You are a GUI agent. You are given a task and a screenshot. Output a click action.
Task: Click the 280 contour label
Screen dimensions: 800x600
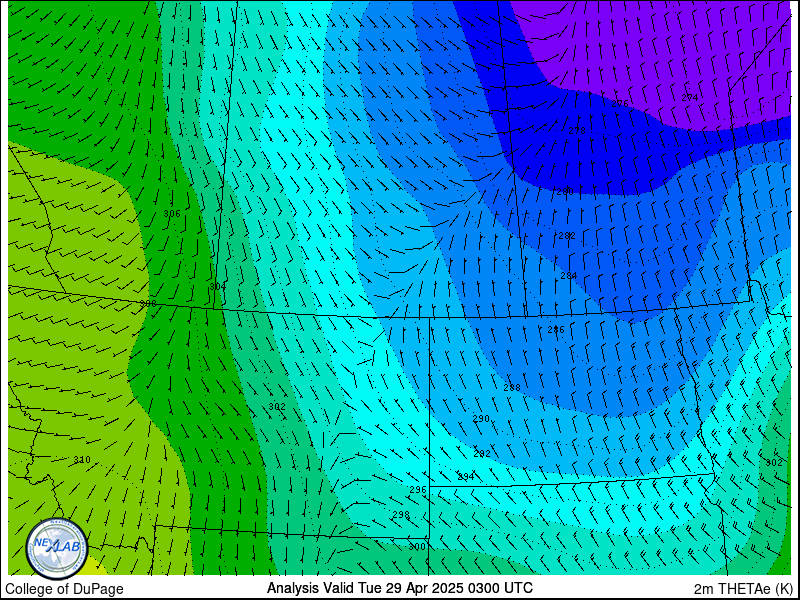coord(565,192)
